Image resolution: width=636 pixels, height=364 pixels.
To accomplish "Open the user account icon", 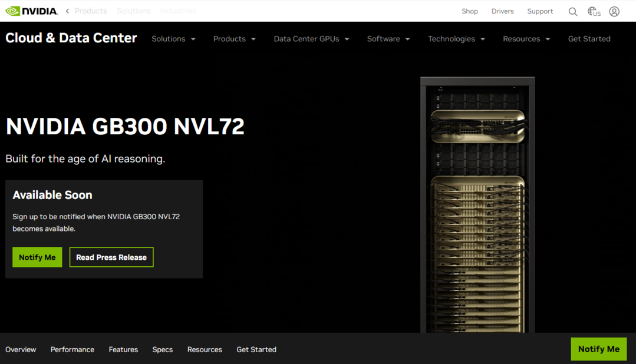I will pos(614,11).
